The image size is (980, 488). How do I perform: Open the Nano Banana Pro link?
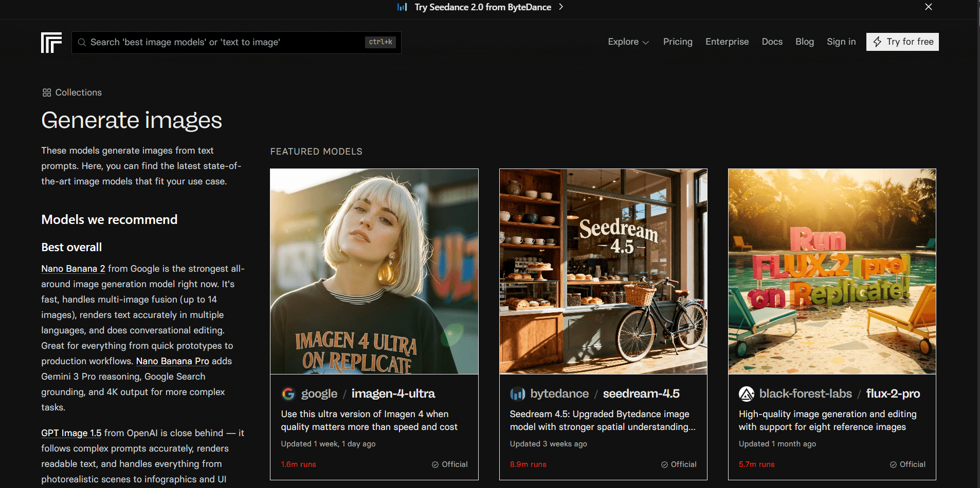coord(173,361)
